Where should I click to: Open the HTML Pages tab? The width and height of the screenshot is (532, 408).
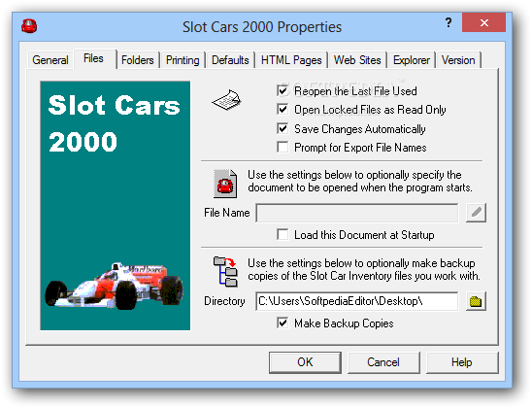pyautogui.click(x=291, y=60)
